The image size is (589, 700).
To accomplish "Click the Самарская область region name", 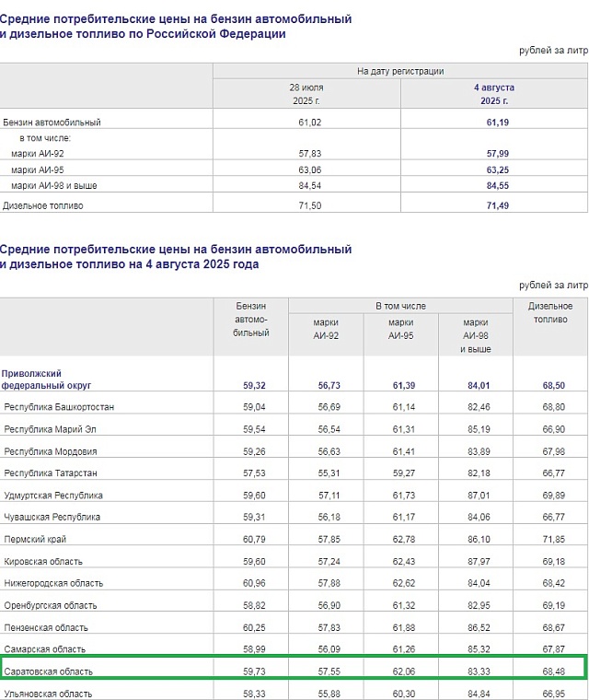I will pos(44,649).
